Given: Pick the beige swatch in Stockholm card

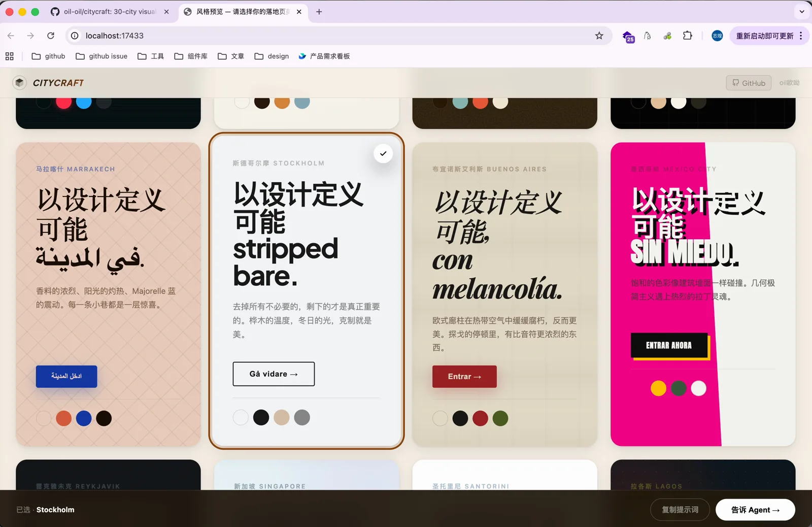Looking at the screenshot, I should pos(282,417).
